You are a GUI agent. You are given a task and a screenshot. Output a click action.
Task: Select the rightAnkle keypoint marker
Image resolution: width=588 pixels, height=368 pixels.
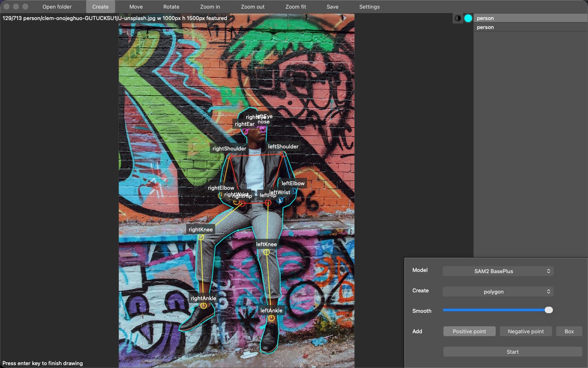[203, 305]
